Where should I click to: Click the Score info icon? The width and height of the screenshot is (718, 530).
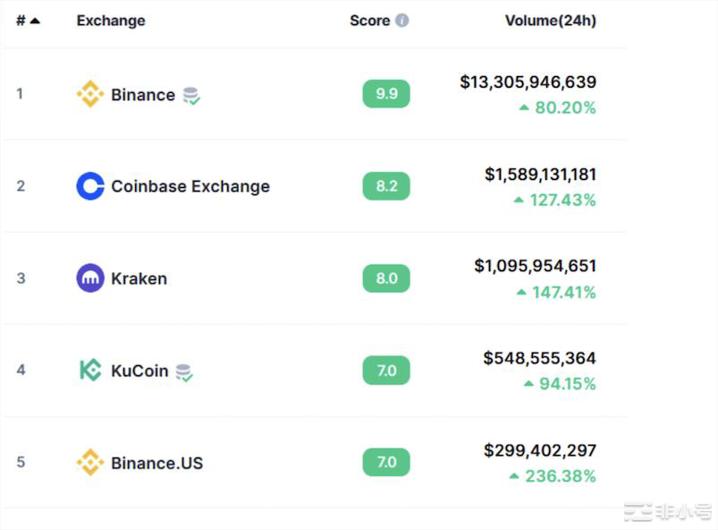402,20
